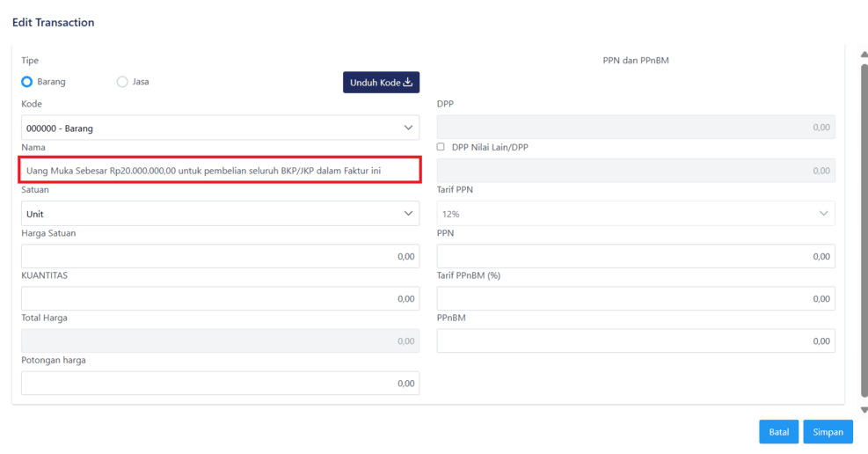Screen dimensions: 868x454
Task: Open the Tarif PPN 12% dropdown
Action: coord(635,214)
